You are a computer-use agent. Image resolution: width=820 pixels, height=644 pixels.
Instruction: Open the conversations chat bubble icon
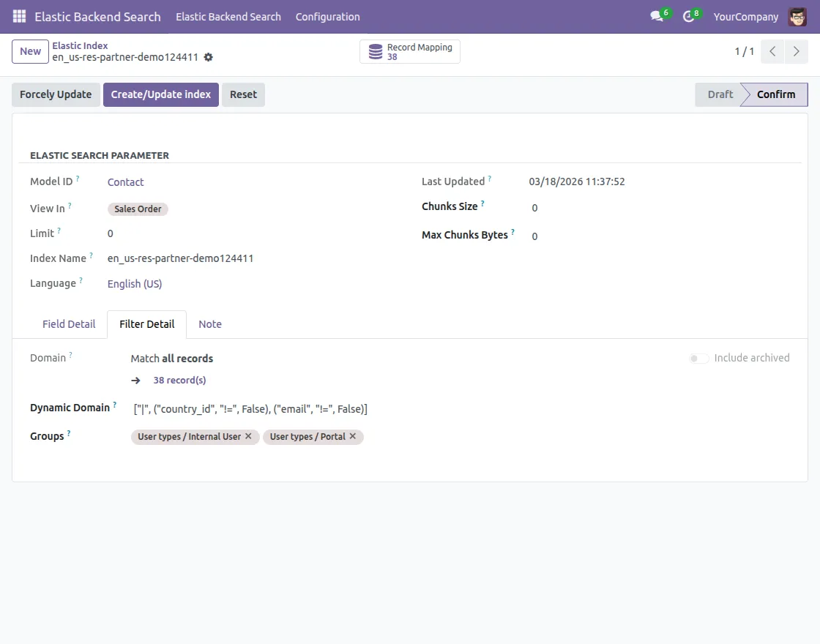click(657, 16)
